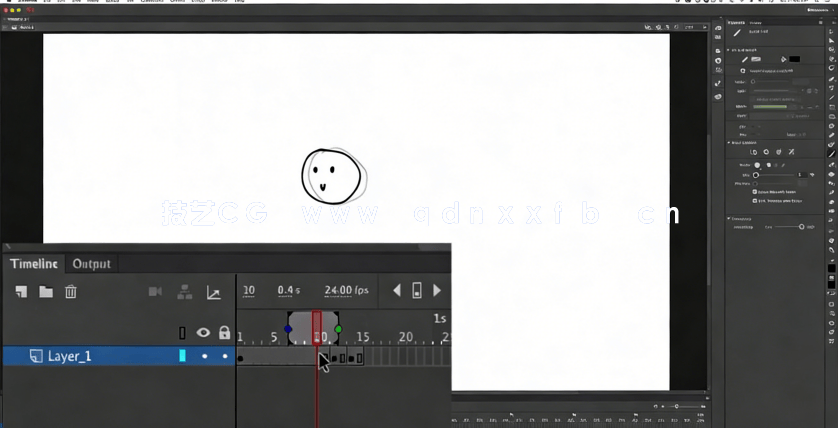Viewport: 838px width, 428px height.
Task: Select the Eraser tool
Action: click(x=832, y=202)
